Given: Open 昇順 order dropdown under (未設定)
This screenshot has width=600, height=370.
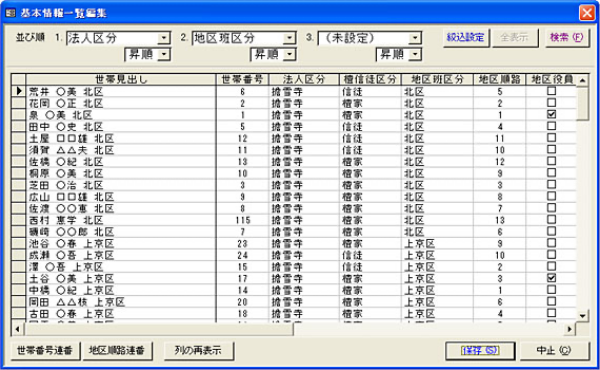Looking at the screenshot, I should 415,54.
